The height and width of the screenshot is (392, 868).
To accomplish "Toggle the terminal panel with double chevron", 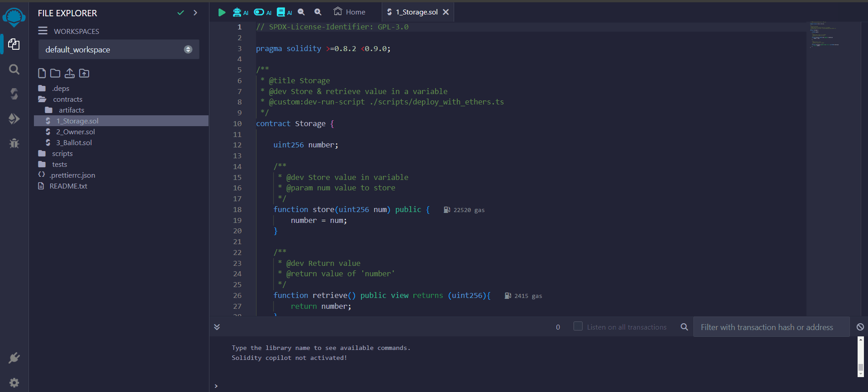I will 217,327.
